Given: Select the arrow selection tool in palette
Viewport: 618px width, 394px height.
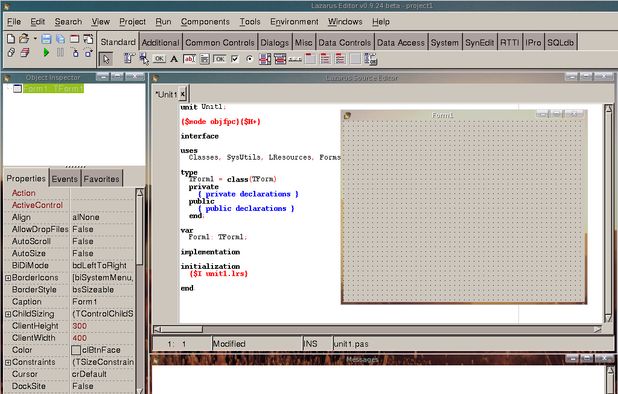Looking at the screenshot, I should (x=106, y=59).
